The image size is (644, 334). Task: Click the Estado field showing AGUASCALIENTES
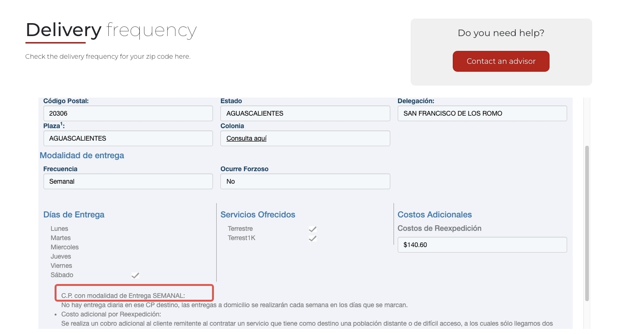305,113
